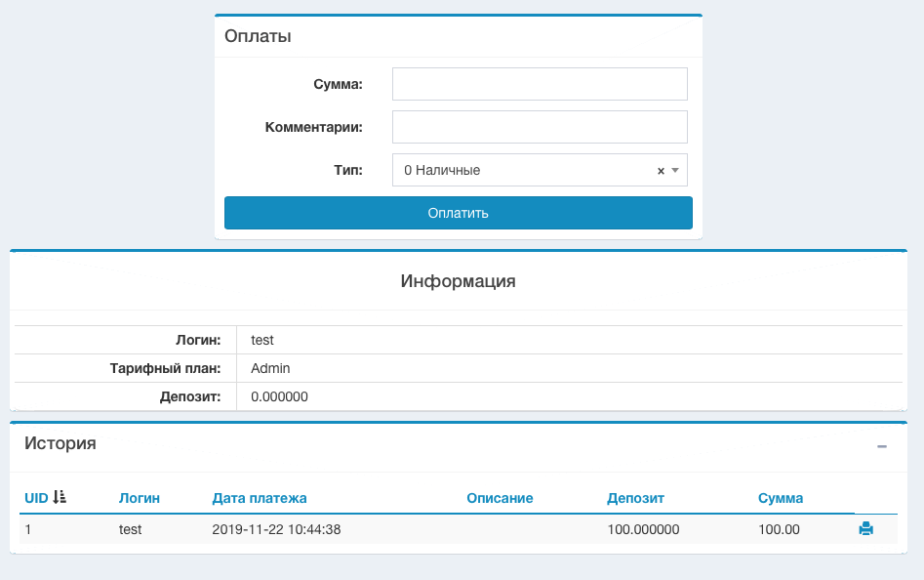
Task: Click the Admin tariff plan value
Action: 270,368
